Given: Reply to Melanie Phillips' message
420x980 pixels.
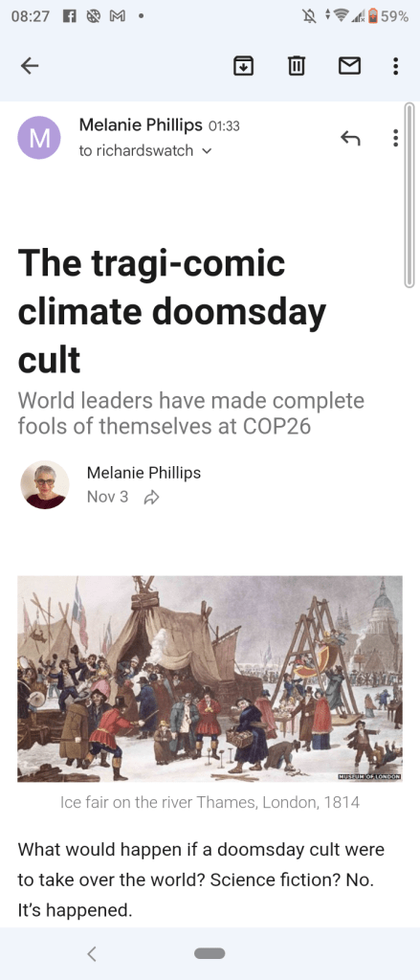Looking at the screenshot, I should pos(350,138).
